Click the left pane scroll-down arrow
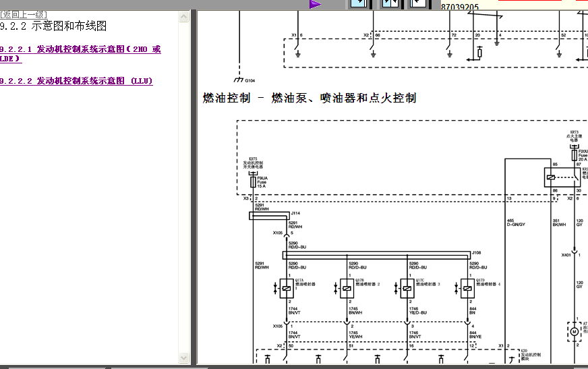The image size is (588, 369). click(183, 358)
